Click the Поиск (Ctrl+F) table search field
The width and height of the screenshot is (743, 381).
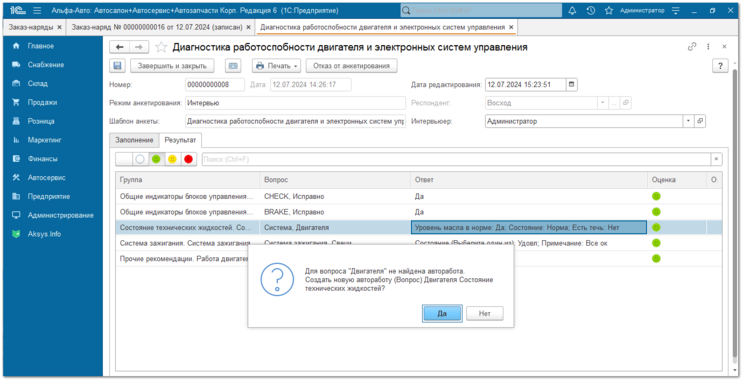pyautogui.click(x=456, y=160)
